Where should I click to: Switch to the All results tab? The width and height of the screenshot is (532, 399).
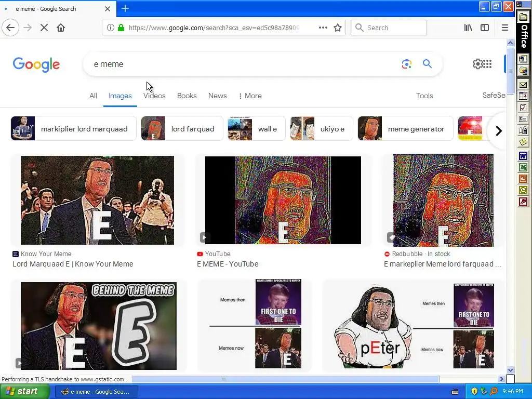93,96
